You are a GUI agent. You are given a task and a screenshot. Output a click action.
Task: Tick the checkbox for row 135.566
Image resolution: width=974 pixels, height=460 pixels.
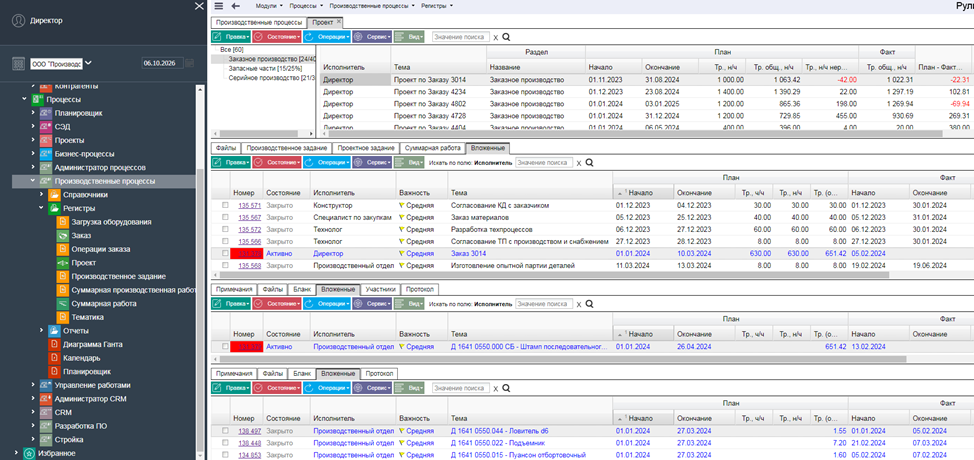[x=225, y=241]
